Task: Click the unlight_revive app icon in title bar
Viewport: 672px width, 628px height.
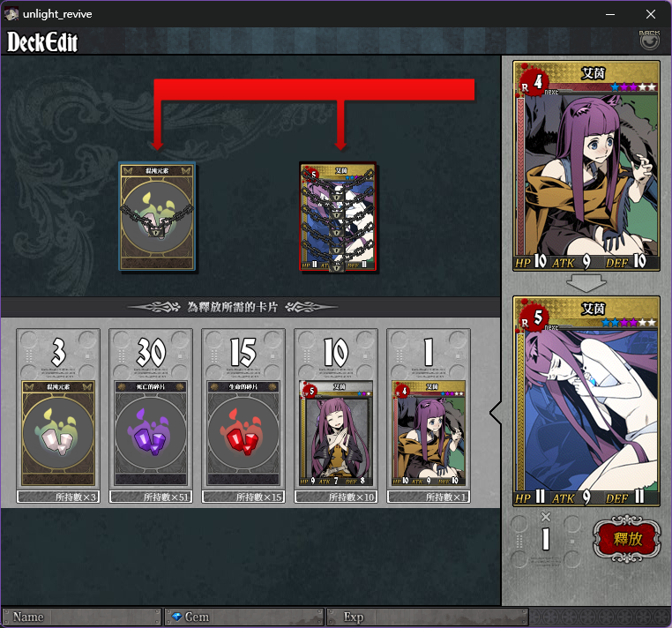Action: pyautogui.click(x=11, y=14)
